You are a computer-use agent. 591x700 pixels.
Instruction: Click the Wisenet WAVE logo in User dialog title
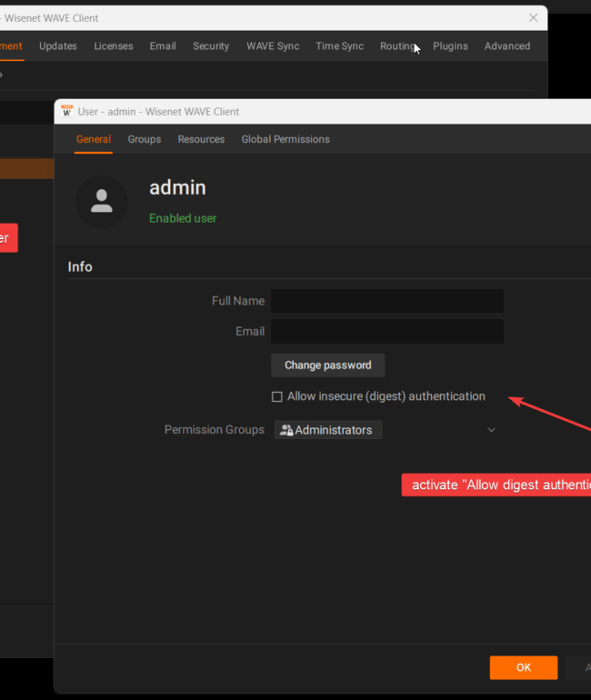click(67, 111)
